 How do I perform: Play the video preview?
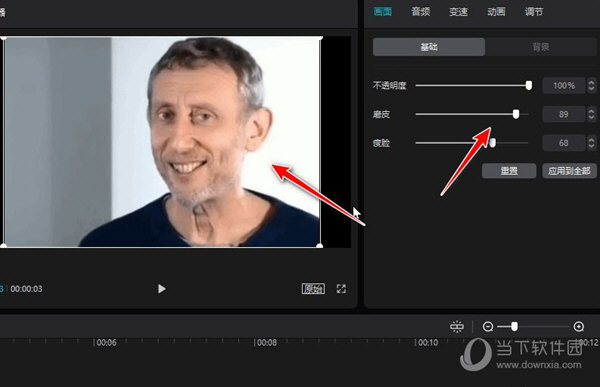click(x=162, y=289)
